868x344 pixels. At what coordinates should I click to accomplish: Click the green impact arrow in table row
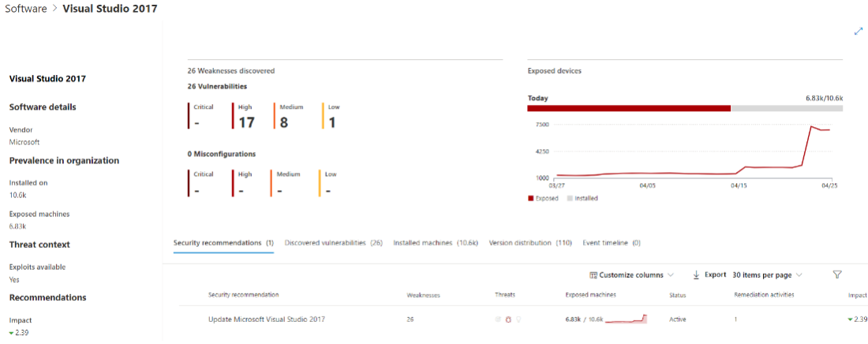pyautogui.click(x=850, y=320)
